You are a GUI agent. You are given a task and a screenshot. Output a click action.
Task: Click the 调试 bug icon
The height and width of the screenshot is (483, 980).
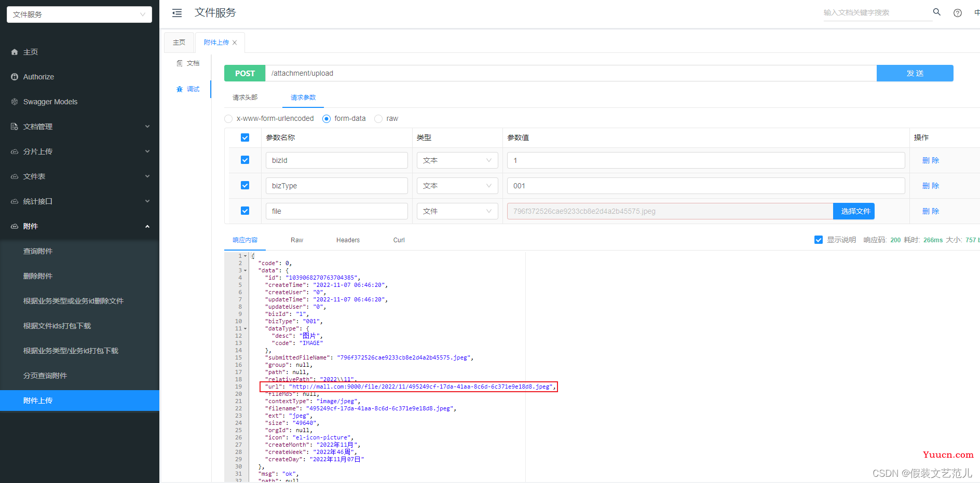(x=180, y=89)
